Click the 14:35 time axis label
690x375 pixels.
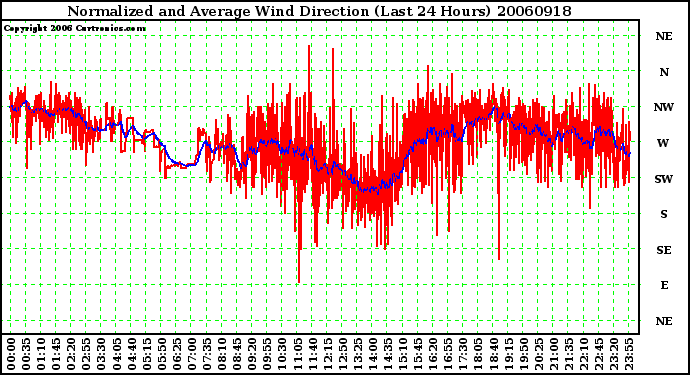click(387, 354)
